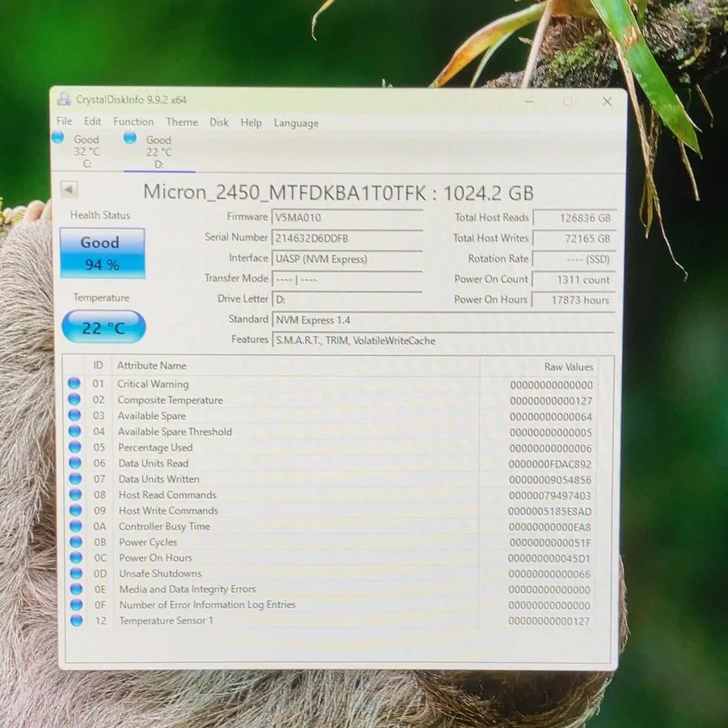Select the Host Write Commands attribute row
This screenshot has width=728, height=728.
[331, 510]
